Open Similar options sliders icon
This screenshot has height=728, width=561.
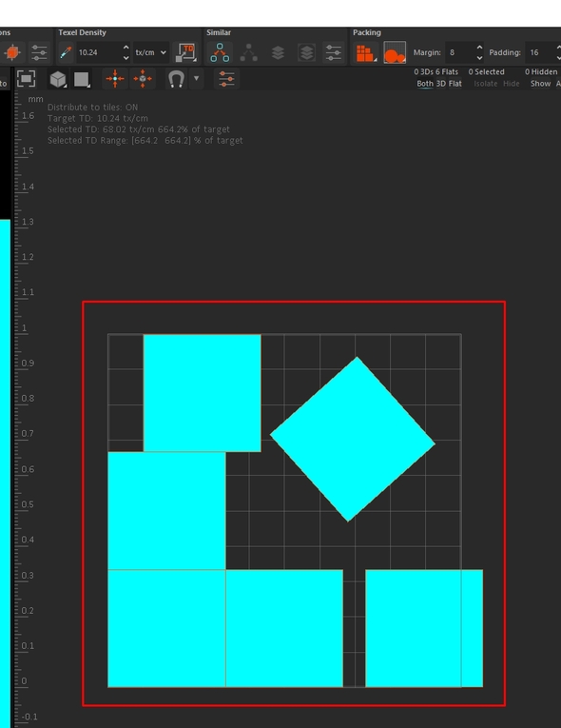[x=334, y=52]
